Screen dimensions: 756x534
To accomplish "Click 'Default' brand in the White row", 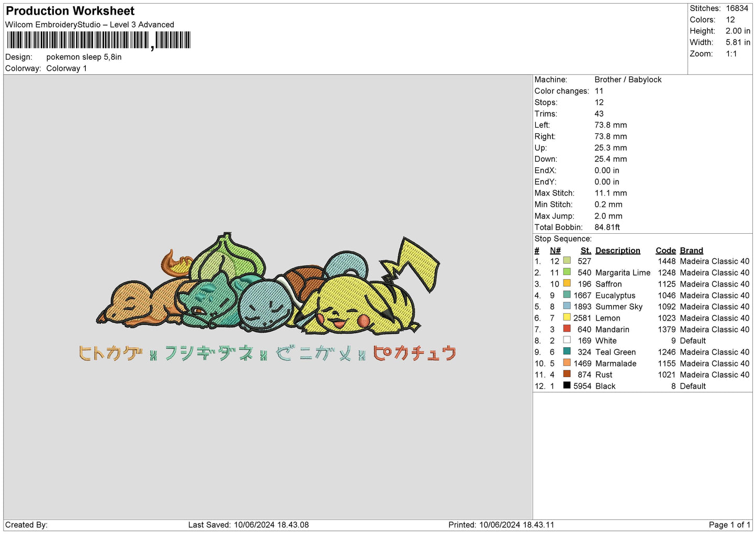I will point(693,340).
